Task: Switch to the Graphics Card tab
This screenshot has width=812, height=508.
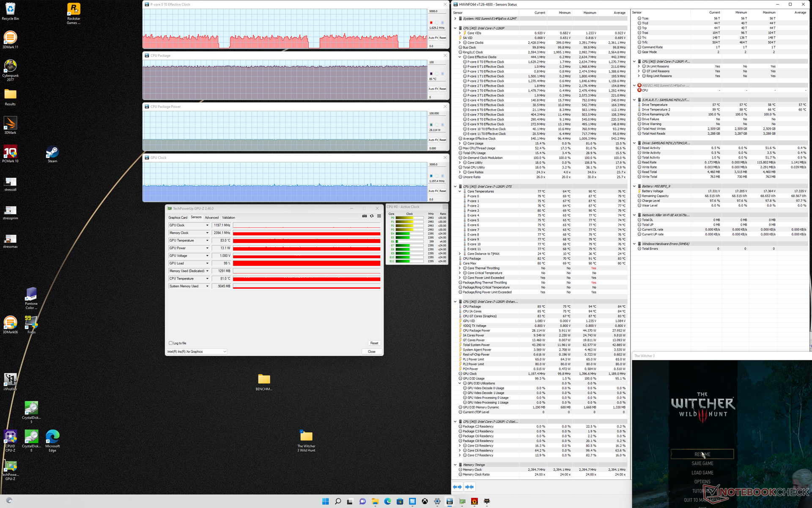Action: click(178, 217)
